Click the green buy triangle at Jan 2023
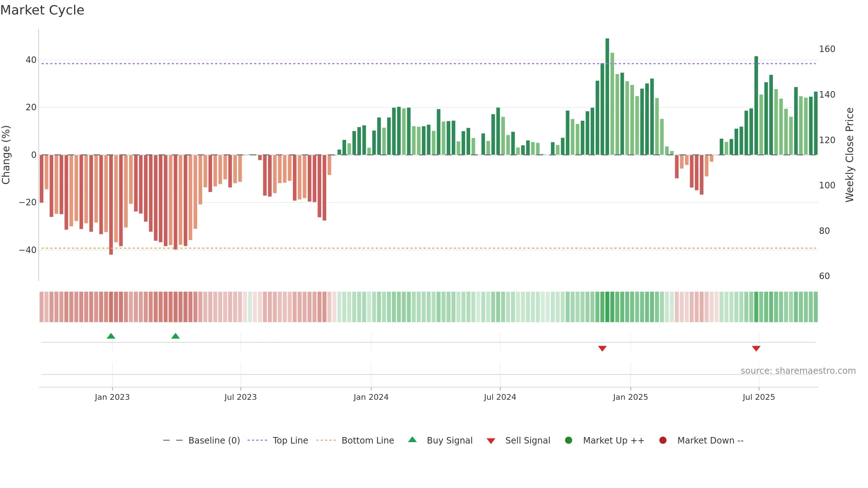Image resolution: width=868 pixels, height=488 pixels. point(111,336)
